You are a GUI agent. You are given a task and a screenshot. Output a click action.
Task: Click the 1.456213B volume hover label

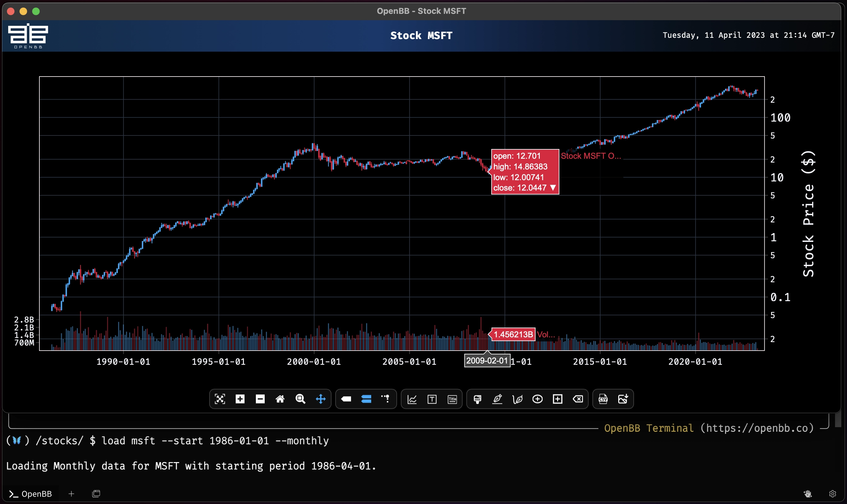coord(513,335)
